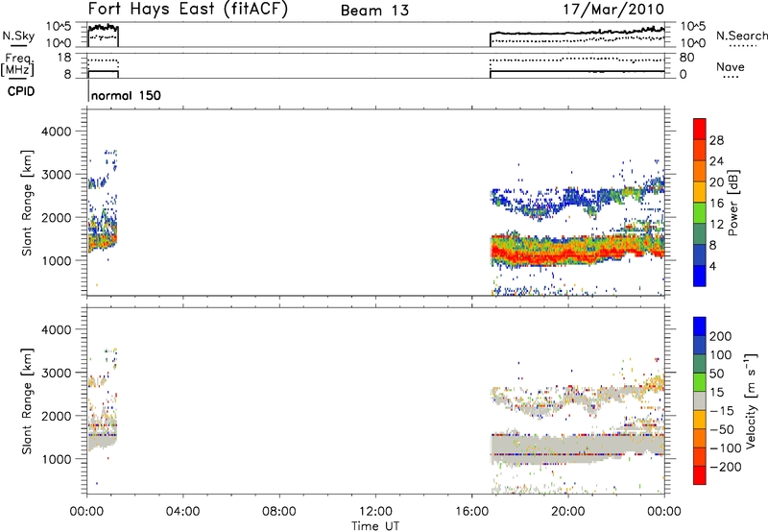This screenshot has height=532, width=768.
Task: Click the 'Fort Hays East (fitACF)' title
Action: pos(188,10)
